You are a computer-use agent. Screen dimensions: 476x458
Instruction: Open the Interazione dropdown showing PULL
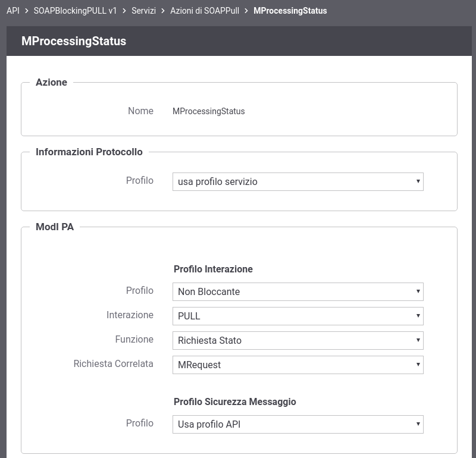coord(298,316)
